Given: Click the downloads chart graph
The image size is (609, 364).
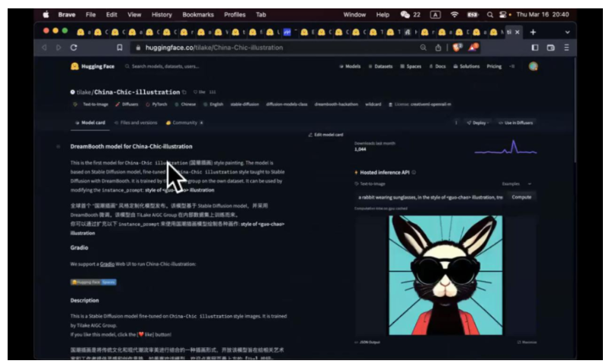Looking at the screenshot, I should pos(505,147).
